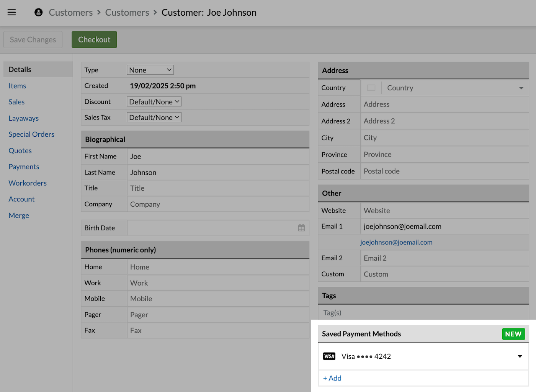This screenshot has width=536, height=392.
Task: Open the Discount Default/None dropdown
Action: (154, 101)
